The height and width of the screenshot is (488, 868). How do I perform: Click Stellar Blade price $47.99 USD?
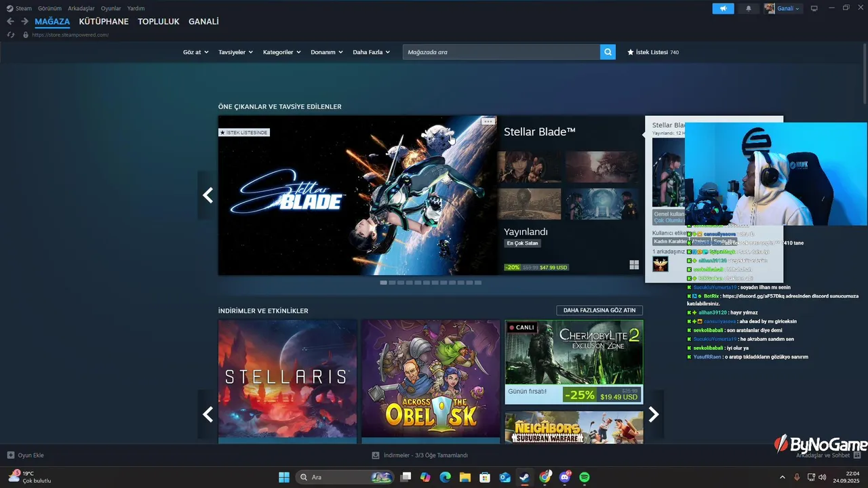[x=553, y=267]
